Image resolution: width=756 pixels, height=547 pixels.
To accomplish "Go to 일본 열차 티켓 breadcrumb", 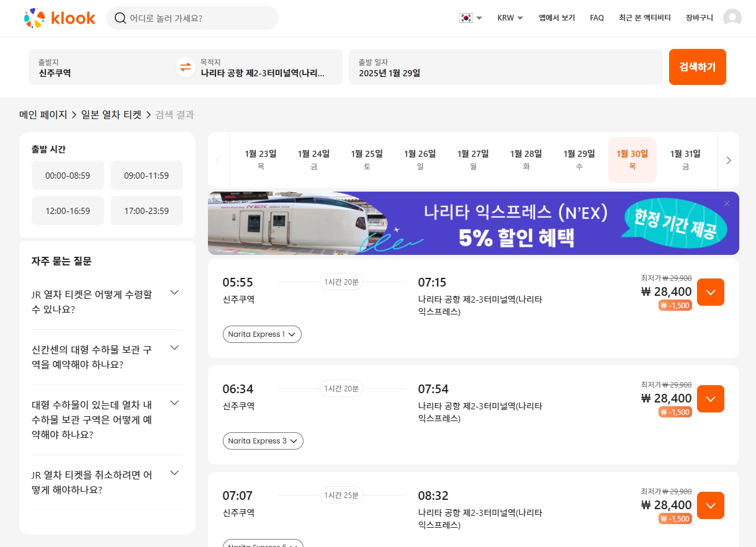I will (x=111, y=115).
